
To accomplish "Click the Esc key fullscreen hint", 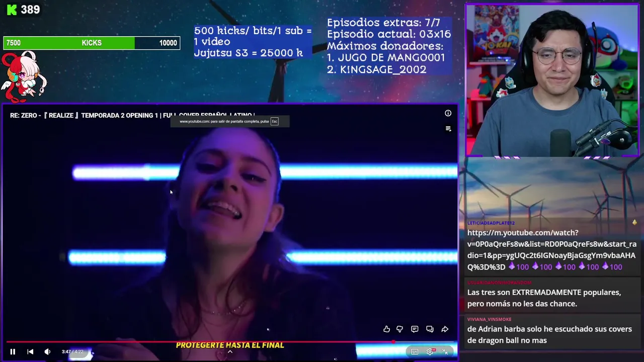I will pyautogui.click(x=274, y=121).
